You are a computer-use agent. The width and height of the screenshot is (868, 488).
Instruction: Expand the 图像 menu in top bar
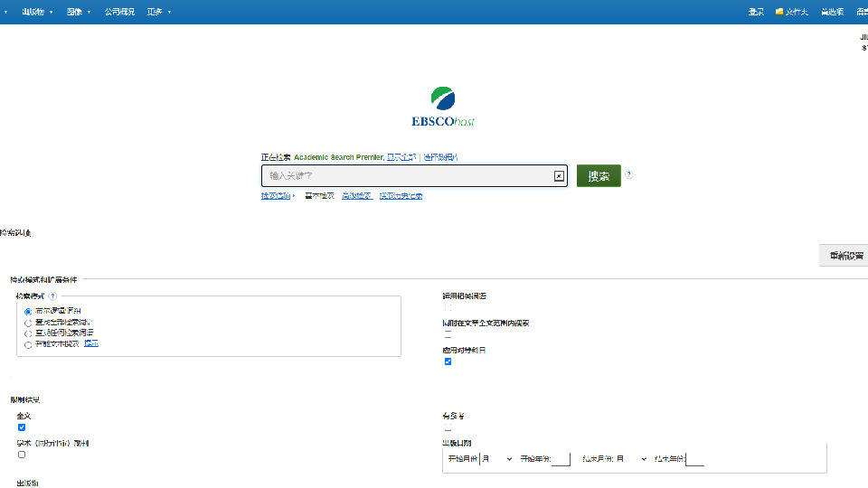tap(79, 12)
